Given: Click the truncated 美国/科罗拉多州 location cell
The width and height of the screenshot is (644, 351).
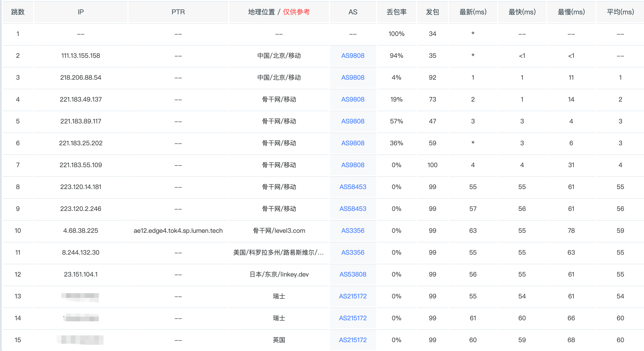Looking at the screenshot, I should pos(279,253).
